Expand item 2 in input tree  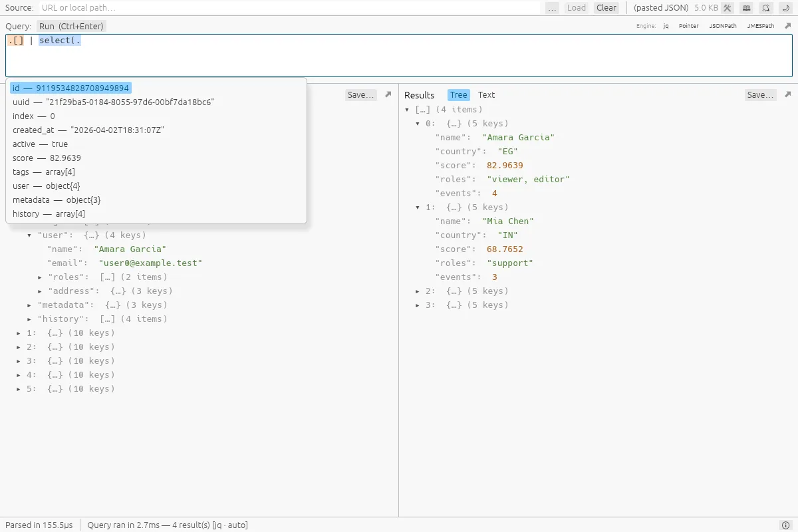tap(19, 347)
